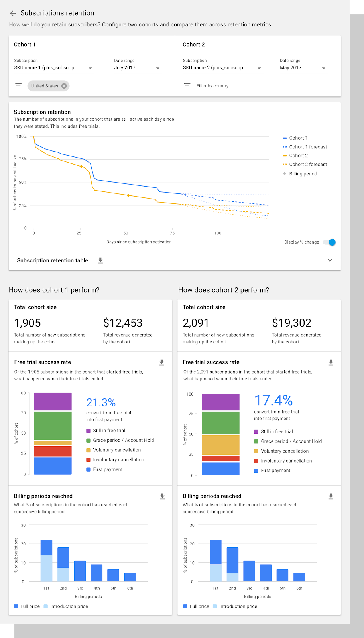
Task: Click Cohort 1 Grace period / Account Hold legend
Action: [x=120, y=440]
